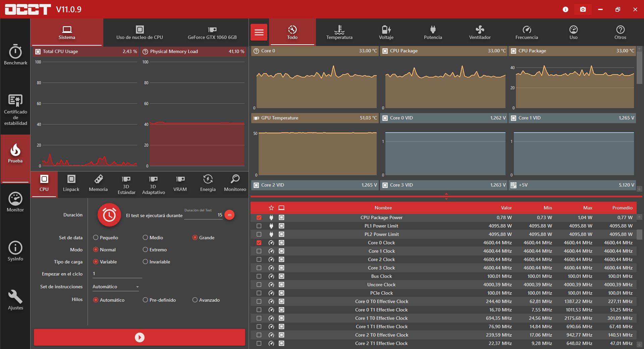The width and height of the screenshot is (644, 349).
Task: Uncheck the CPU Package Power checkbox
Action: pos(259,217)
